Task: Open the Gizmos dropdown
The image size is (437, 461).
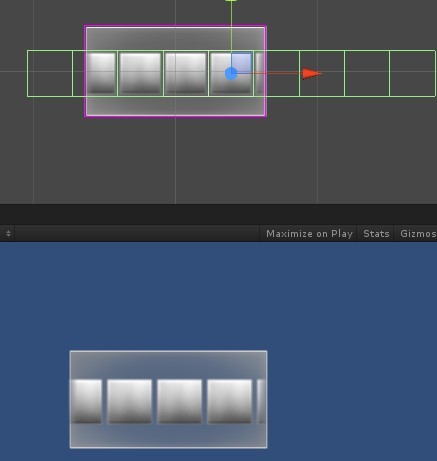Action: (418, 234)
